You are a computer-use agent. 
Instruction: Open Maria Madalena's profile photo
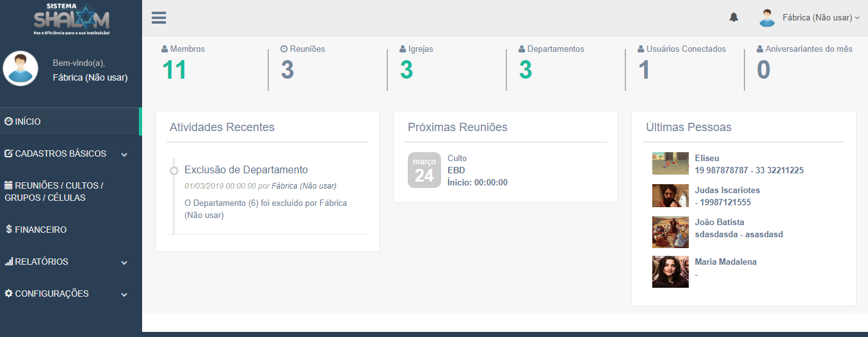tap(670, 272)
